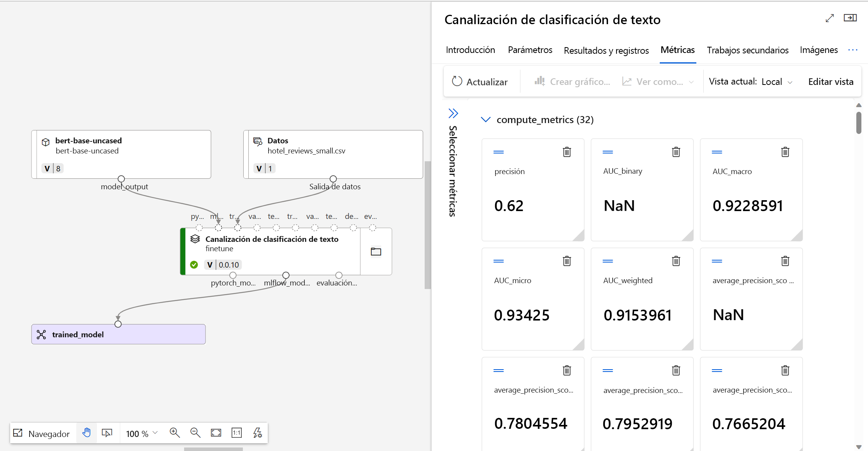
Task: Collapse the compute_metrics section
Action: click(485, 119)
